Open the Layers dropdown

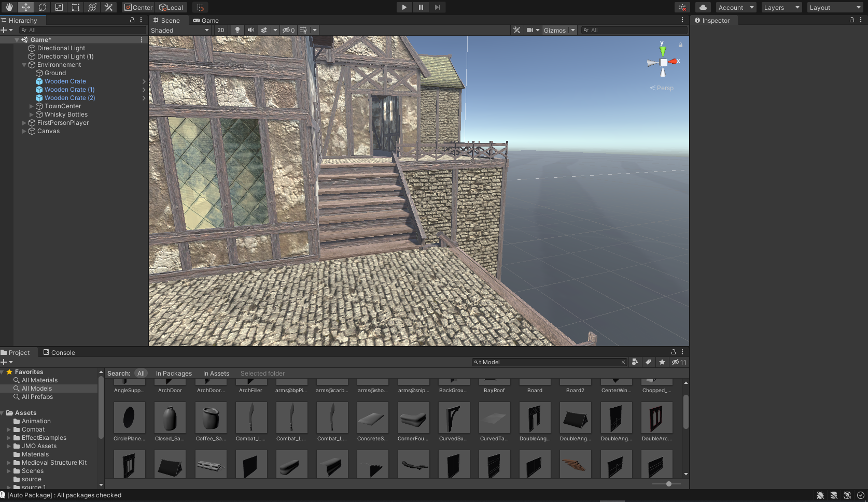click(781, 7)
